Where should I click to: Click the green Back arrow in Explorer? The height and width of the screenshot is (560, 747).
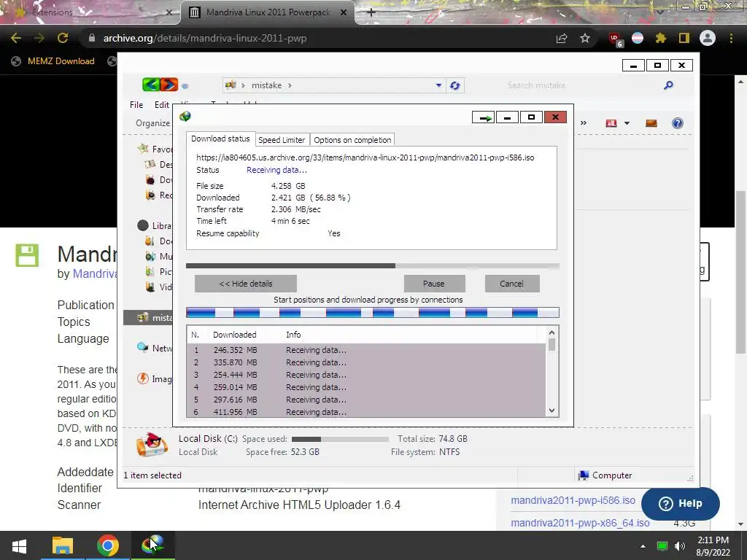coord(150,85)
